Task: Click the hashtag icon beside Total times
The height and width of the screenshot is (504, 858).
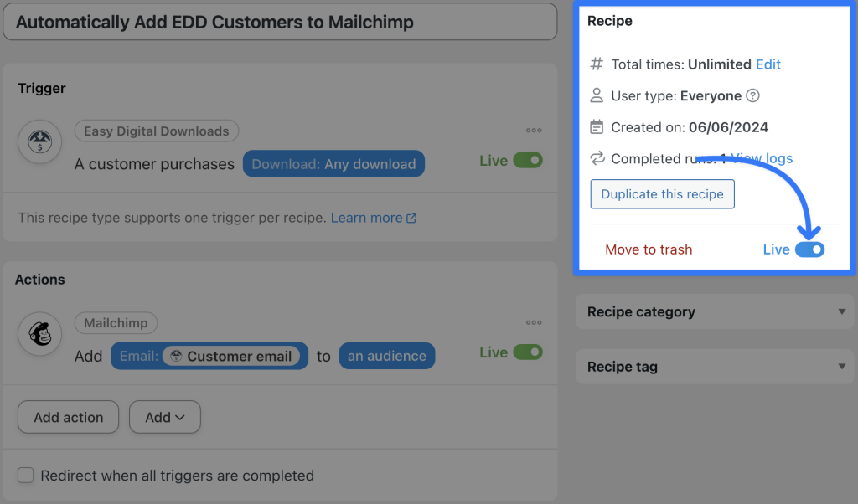Action: click(596, 64)
